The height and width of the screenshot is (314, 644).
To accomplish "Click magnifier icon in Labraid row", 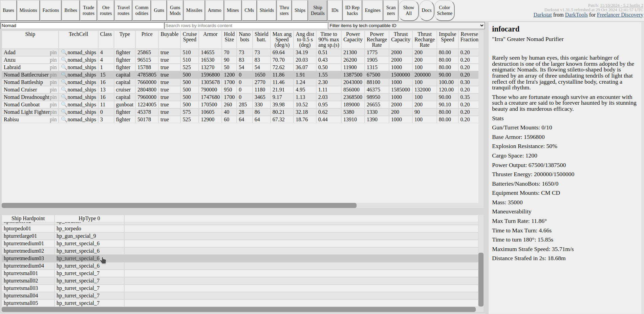I will 64,67.
